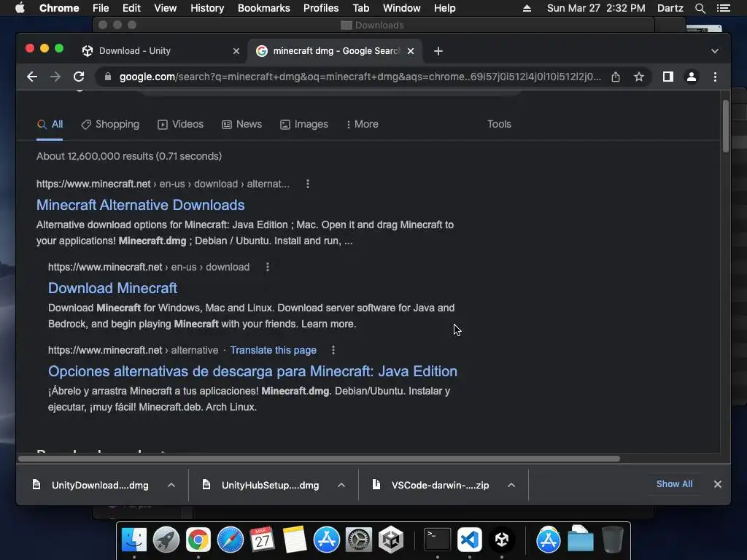This screenshot has height=560, width=747.
Task: Open a new tab with plus button
Action: pyautogui.click(x=438, y=51)
